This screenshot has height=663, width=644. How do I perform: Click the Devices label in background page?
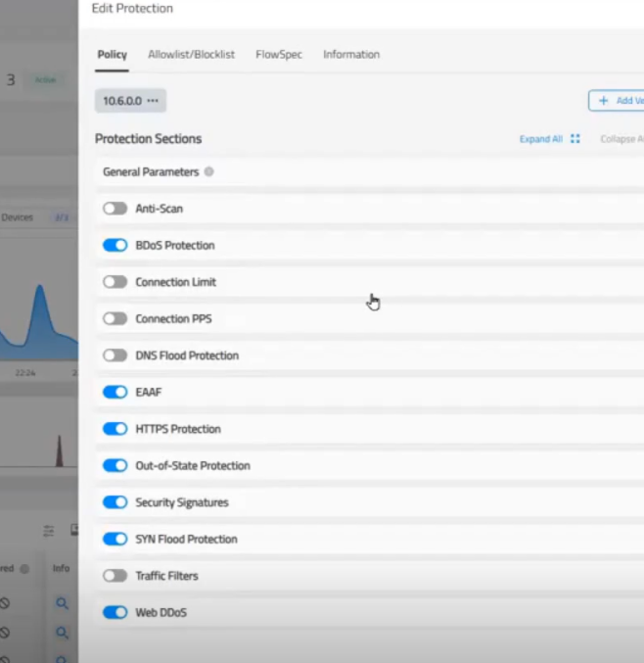tap(17, 217)
